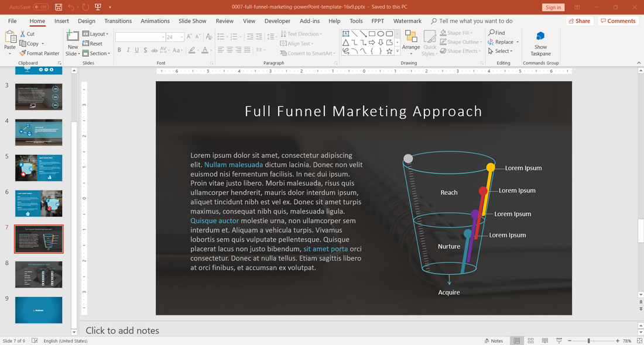Click the Cut scissors icon

click(x=23, y=34)
